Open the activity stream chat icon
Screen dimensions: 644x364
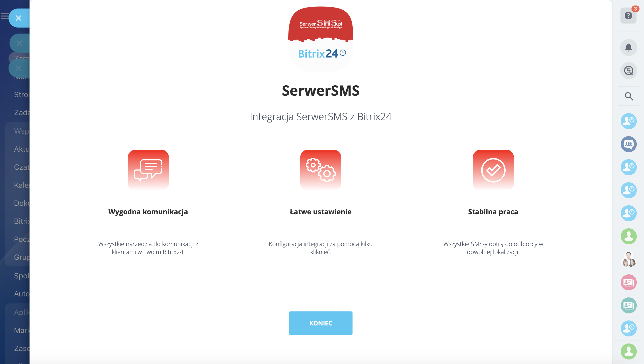(x=628, y=71)
